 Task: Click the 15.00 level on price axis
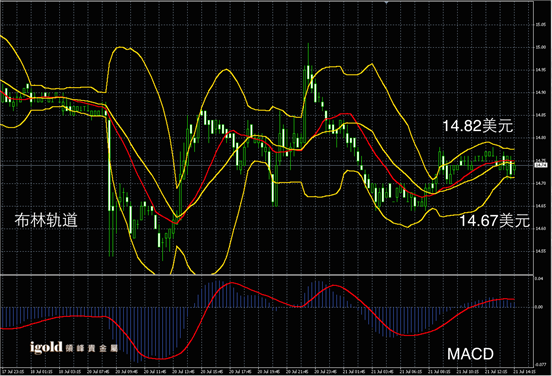[x=540, y=47]
